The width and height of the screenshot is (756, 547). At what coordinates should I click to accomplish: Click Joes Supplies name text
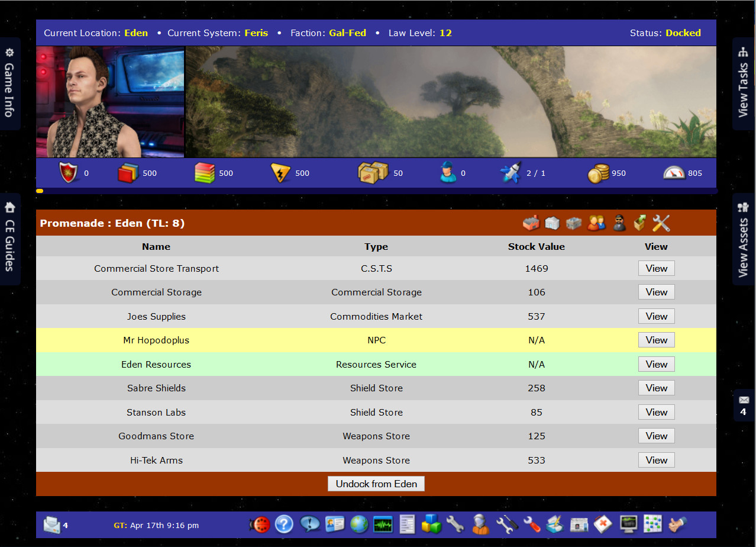click(156, 317)
